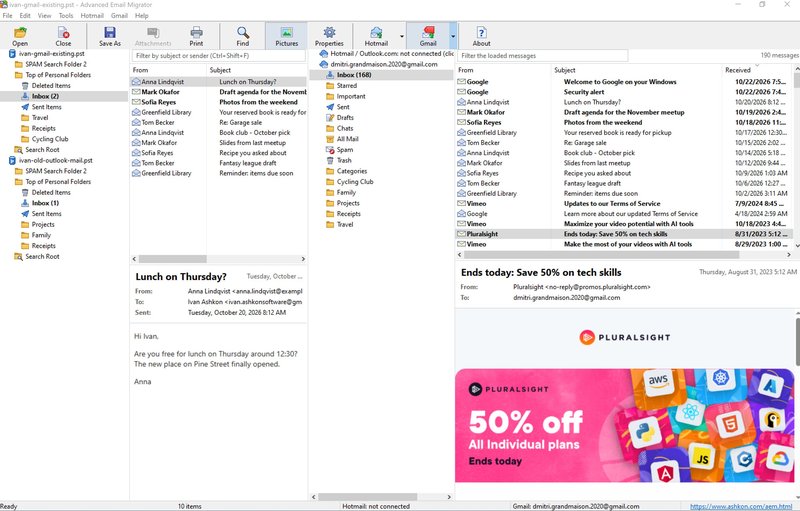
Task: Select the Gmail Inbox (168) folder
Action: coord(354,75)
